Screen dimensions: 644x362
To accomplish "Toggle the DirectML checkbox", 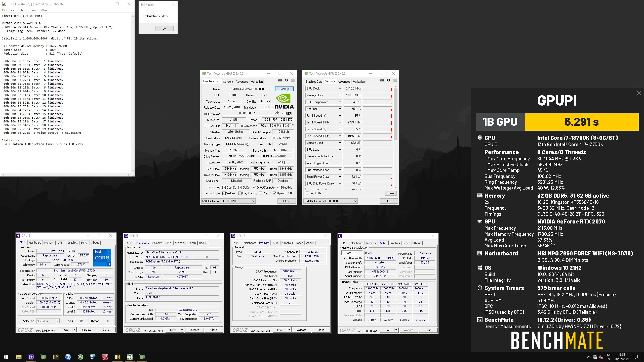I will 278,187.
